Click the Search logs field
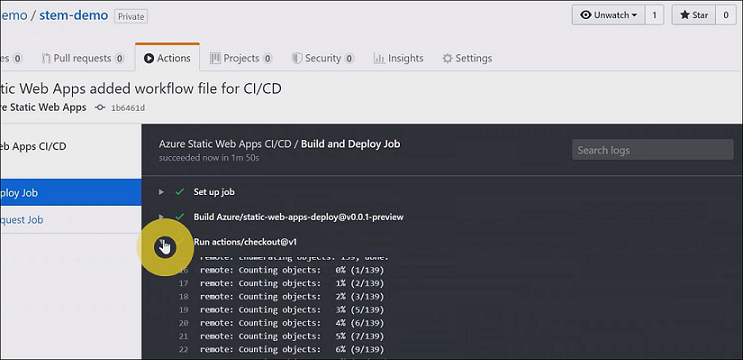Screen dimensions: 743x360 652,150
